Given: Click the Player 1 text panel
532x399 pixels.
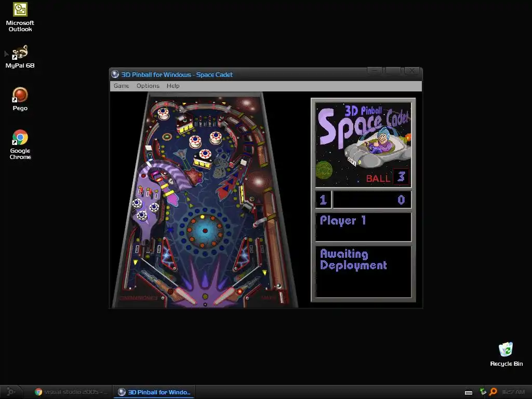Looking at the screenshot, I should [x=363, y=227].
